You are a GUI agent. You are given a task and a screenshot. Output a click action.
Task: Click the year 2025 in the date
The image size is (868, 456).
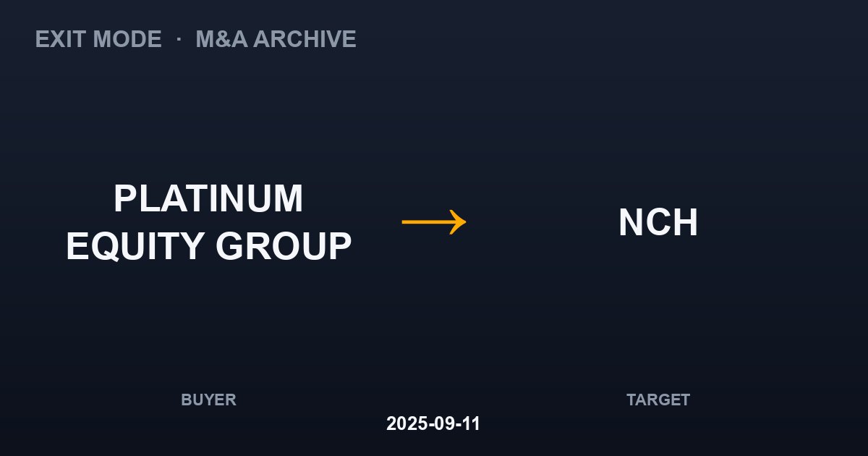point(404,423)
